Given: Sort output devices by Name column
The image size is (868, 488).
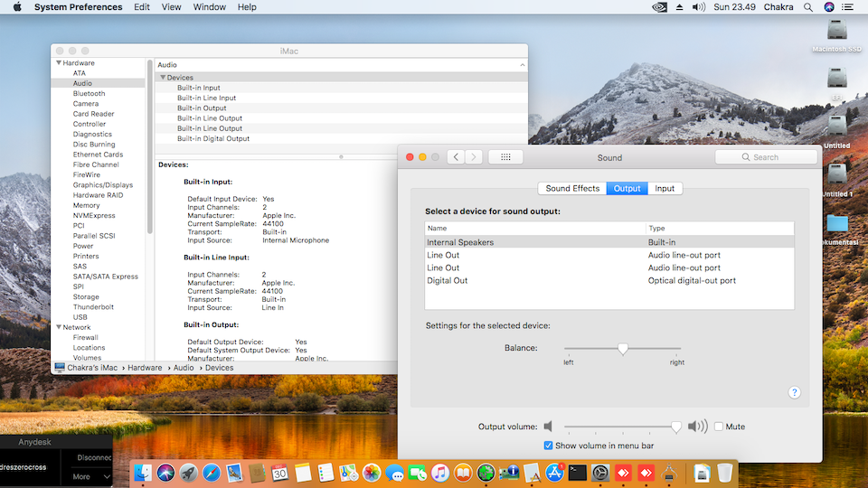Looking at the screenshot, I should click(535, 228).
